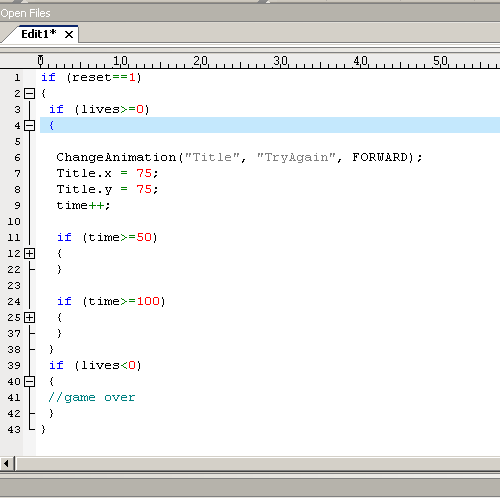Click the "//game over" comment
The image size is (500, 500).
click(92, 397)
